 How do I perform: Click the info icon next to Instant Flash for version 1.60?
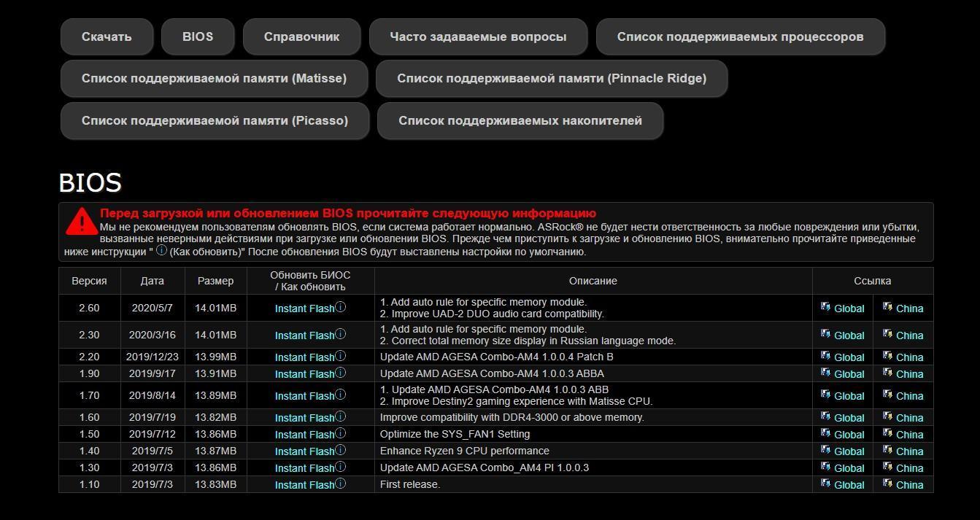click(340, 416)
